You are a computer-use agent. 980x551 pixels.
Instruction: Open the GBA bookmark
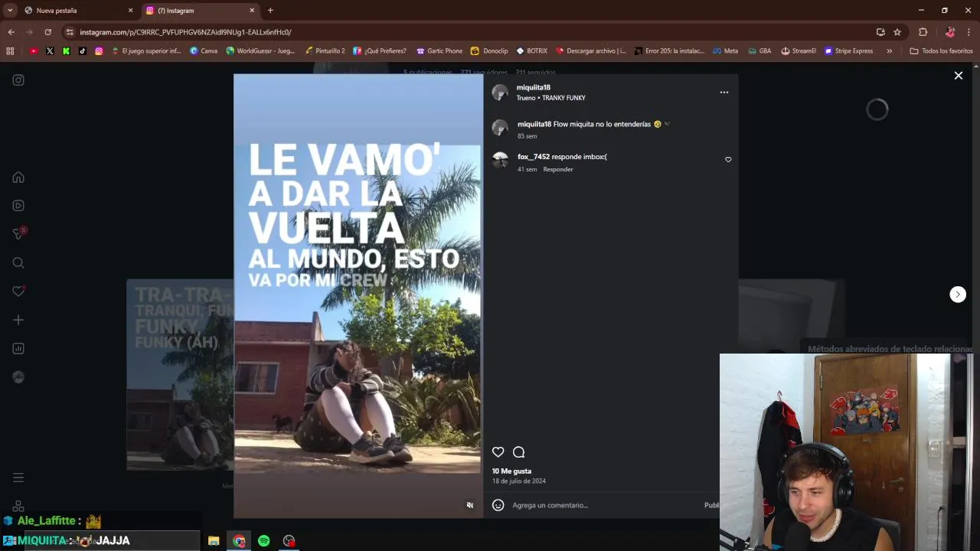click(759, 51)
